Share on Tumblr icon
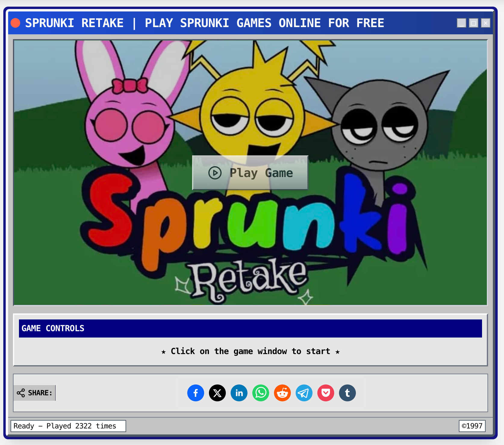Image resolution: width=504 pixels, height=445 pixels. pyautogui.click(x=347, y=393)
